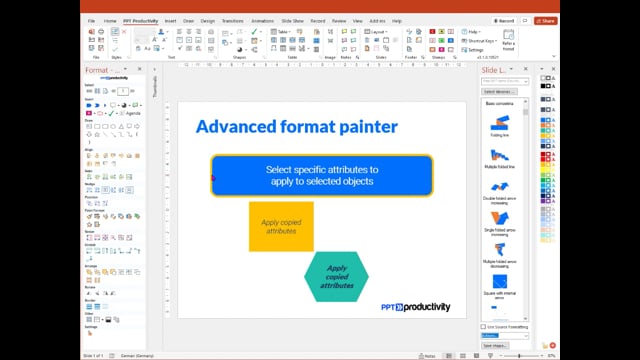Click the red stamp icon in Stamps group
The image size is (640, 360).
pyautogui.click(x=432, y=31)
